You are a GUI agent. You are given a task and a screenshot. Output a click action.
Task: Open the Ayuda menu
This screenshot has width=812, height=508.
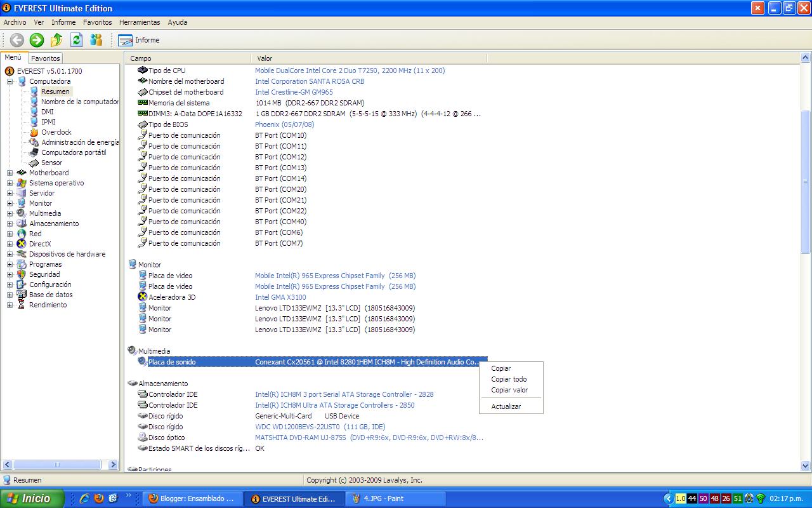178,22
